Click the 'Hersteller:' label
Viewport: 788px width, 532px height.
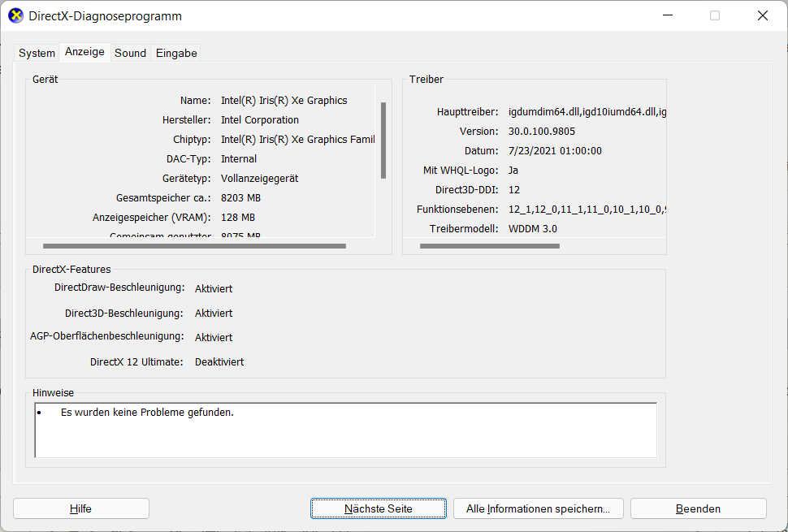[187, 120]
